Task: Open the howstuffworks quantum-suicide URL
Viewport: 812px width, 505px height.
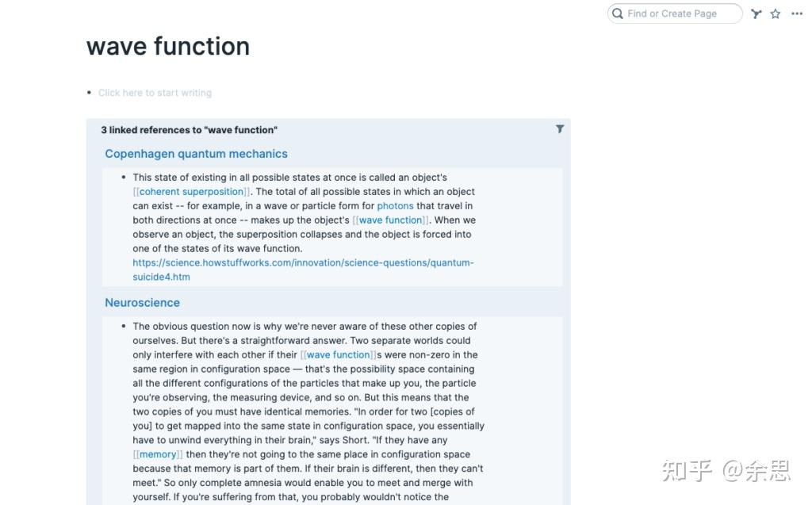Action: (x=303, y=263)
